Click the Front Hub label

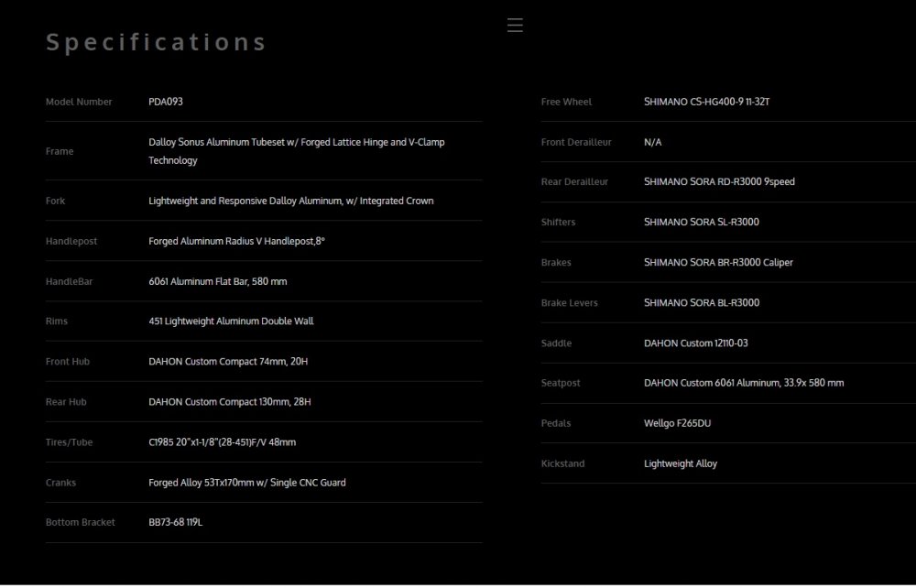[68, 362]
